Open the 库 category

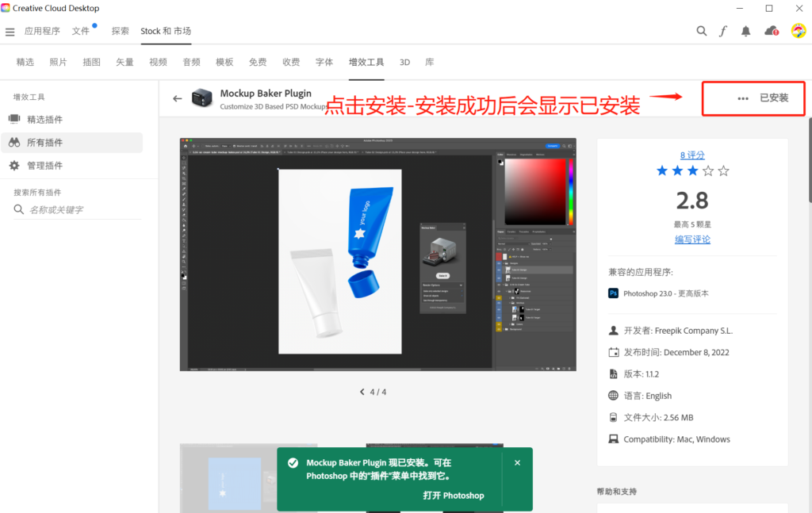click(429, 62)
